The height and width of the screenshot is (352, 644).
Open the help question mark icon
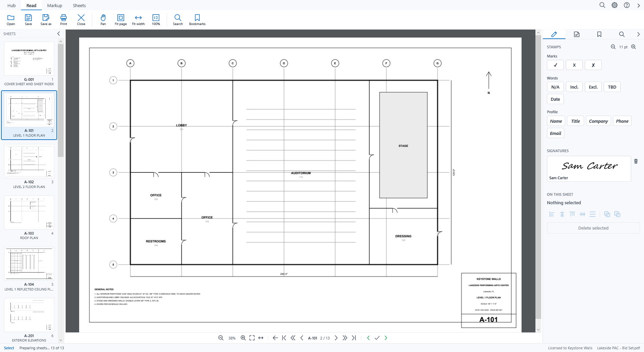coord(627,5)
